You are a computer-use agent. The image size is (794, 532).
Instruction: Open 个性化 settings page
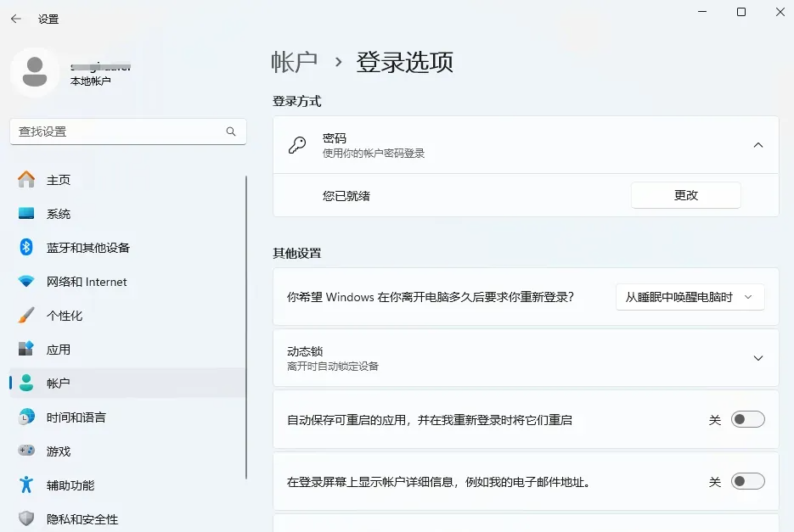(x=127, y=316)
